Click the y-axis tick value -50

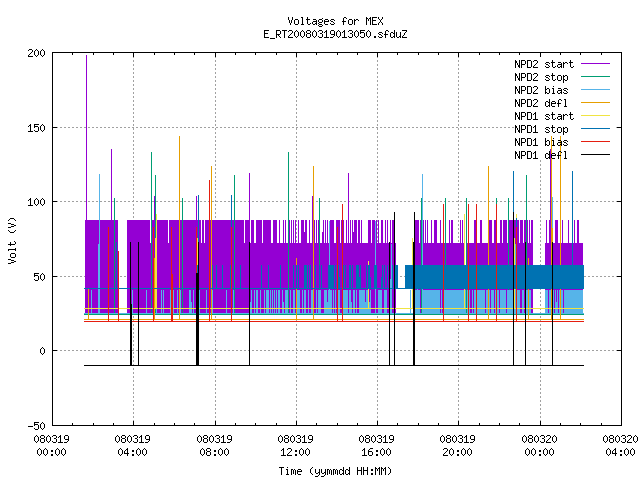tap(36, 426)
